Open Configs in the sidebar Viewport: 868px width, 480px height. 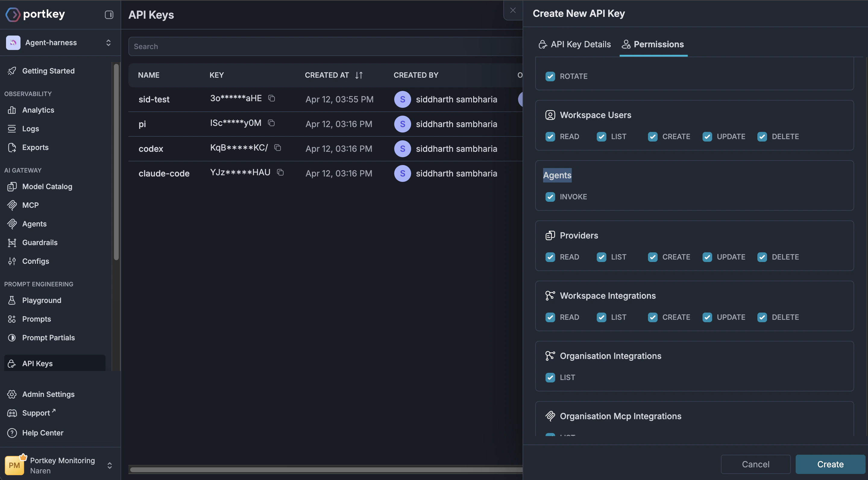point(35,261)
